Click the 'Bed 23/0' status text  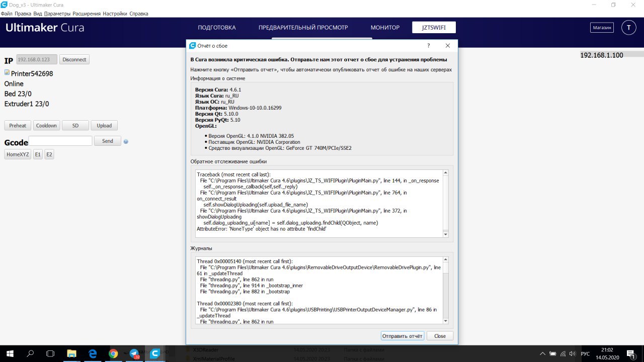pyautogui.click(x=18, y=94)
